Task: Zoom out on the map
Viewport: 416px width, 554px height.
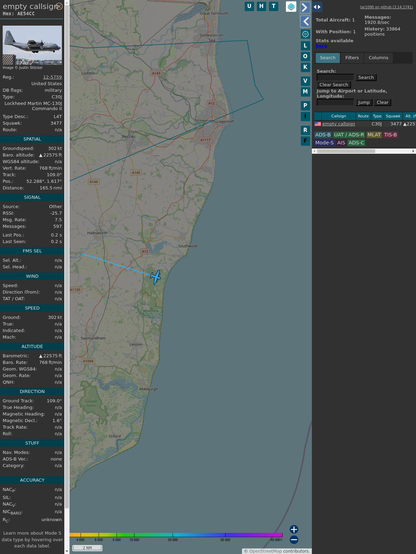Action: coord(294,540)
